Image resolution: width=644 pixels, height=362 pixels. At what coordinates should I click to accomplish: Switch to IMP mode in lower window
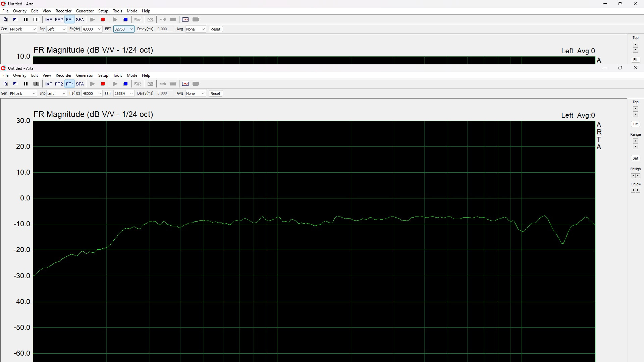coord(49,84)
